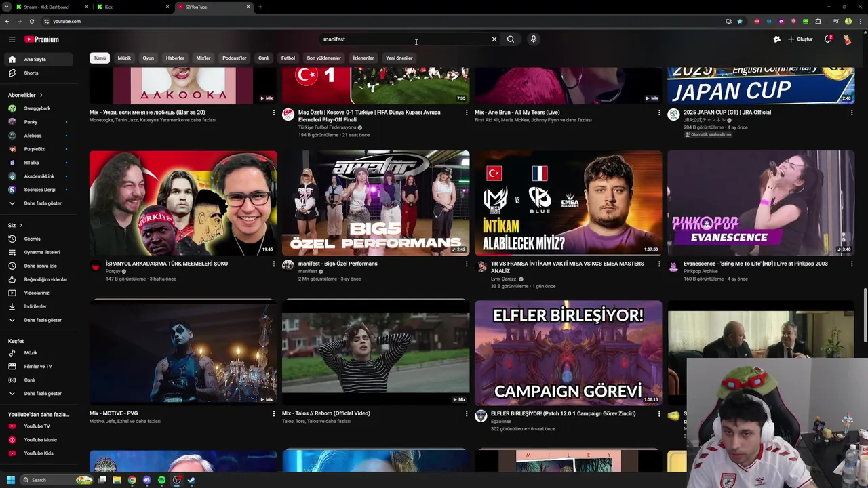Bookmark page with the star icon
868x488 pixels.
pyautogui.click(x=739, y=21)
